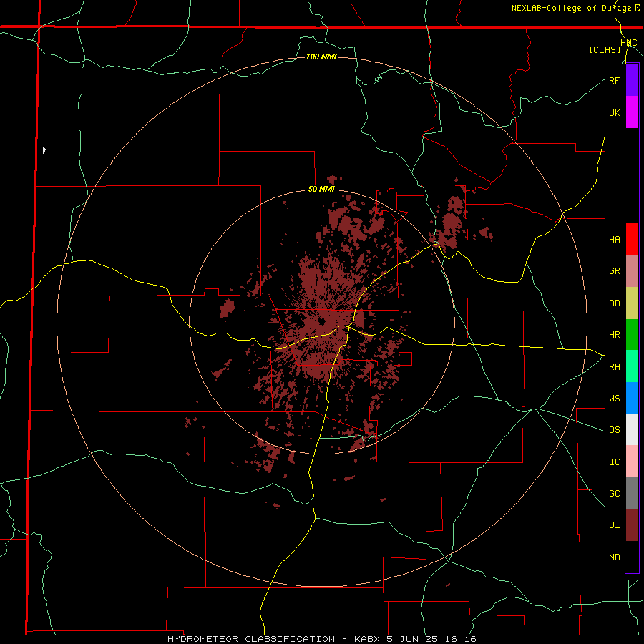The image size is (644, 644).
Task: Click the UK magenta legend swatch
Action: pyautogui.click(x=632, y=112)
